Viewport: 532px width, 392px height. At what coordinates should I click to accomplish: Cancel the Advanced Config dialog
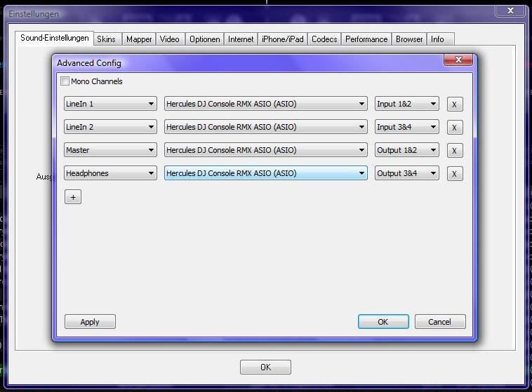(440, 321)
